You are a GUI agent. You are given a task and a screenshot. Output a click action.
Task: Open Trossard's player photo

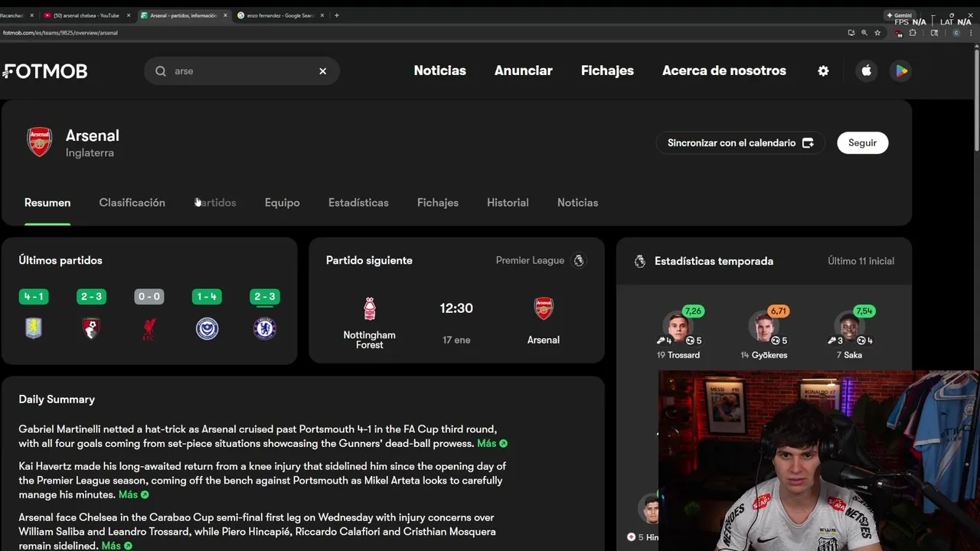(x=678, y=326)
